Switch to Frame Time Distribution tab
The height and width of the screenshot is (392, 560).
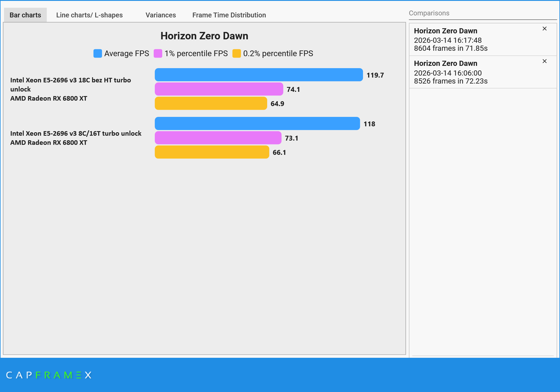[229, 15]
